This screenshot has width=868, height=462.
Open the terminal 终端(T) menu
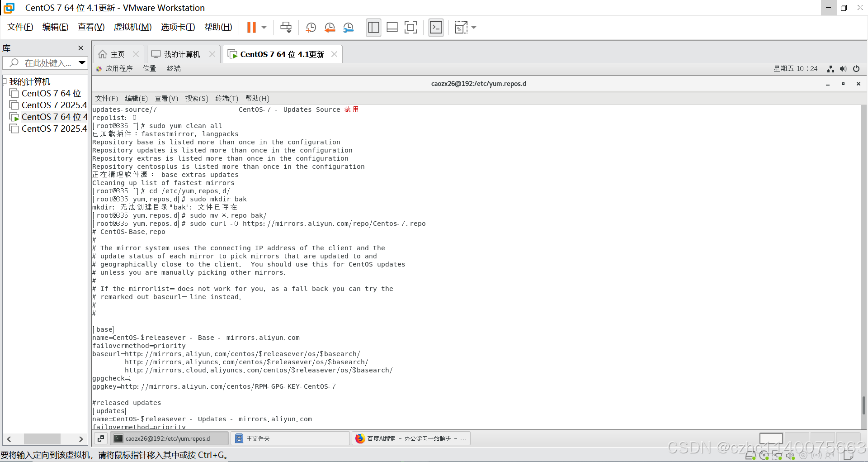pyautogui.click(x=226, y=98)
